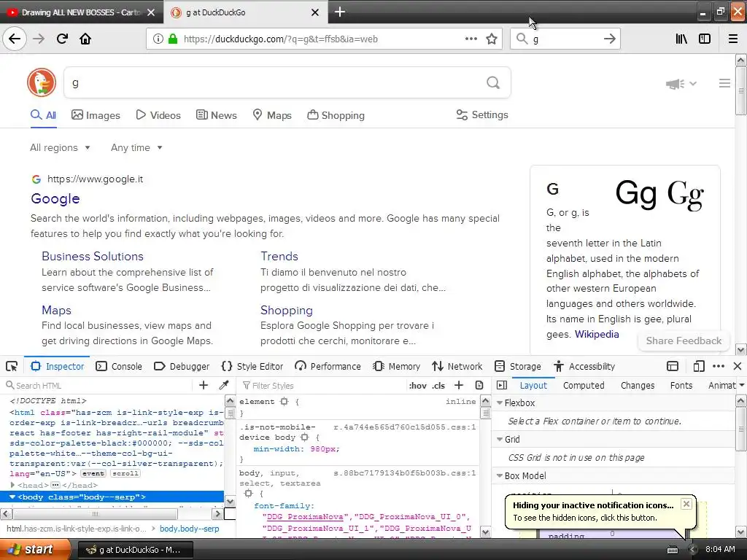Open DuckDuckGo Settings link

point(482,114)
